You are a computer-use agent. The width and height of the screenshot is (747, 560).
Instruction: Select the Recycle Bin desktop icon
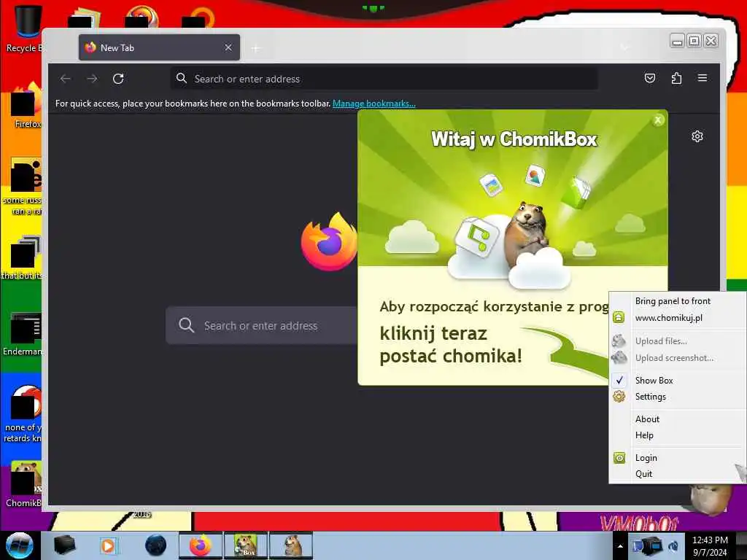(x=26, y=28)
